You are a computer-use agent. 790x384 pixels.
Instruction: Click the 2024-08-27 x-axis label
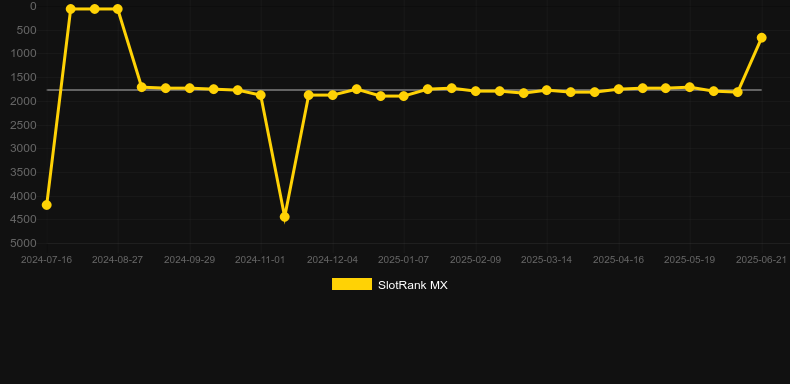pyautogui.click(x=117, y=260)
